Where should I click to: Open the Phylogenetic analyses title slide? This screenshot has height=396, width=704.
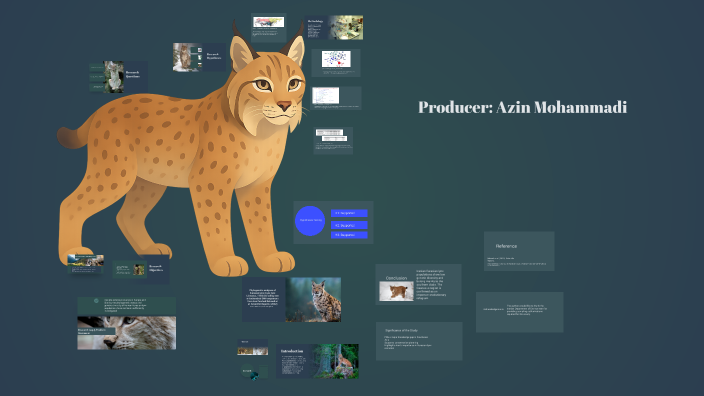(291, 299)
